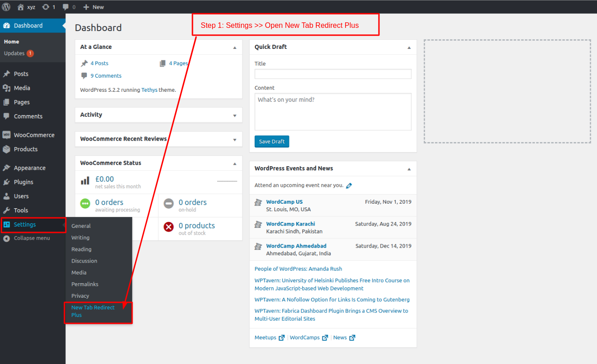The height and width of the screenshot is (364, 597).
Task: Open the WordCamp Ahmedabad event link
Action: pos(296,246)
